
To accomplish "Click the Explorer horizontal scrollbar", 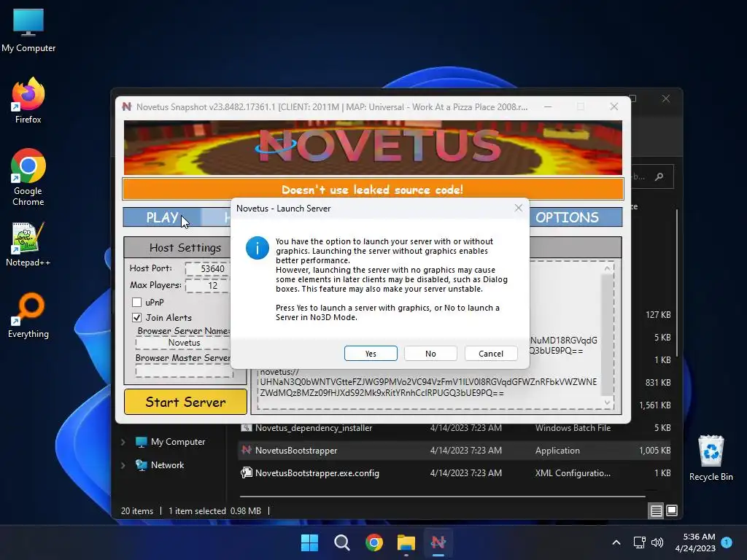I will pos(442,496).
